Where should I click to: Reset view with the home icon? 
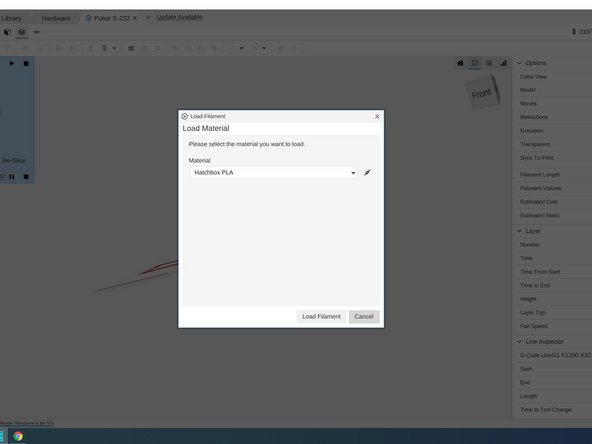460,63
